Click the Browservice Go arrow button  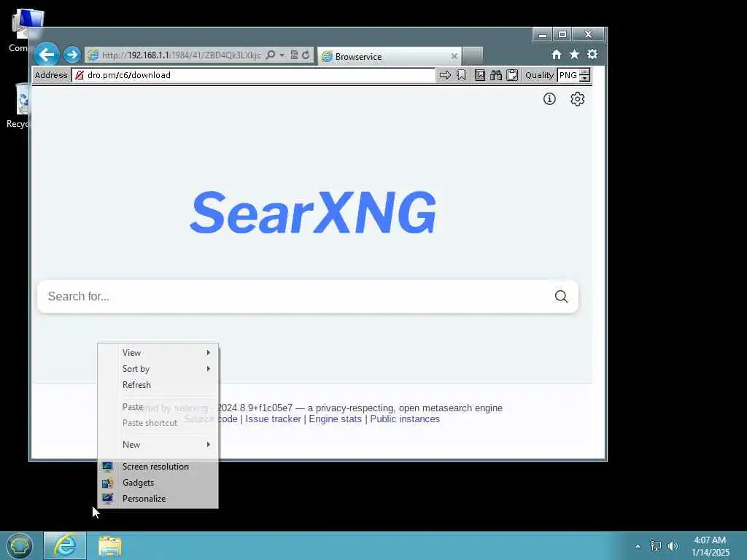click(x=445, y=75)
